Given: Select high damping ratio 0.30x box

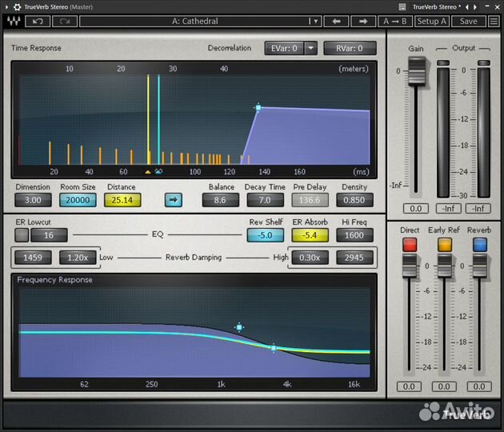Looking at the screenshot, I should tap(310, 258).
